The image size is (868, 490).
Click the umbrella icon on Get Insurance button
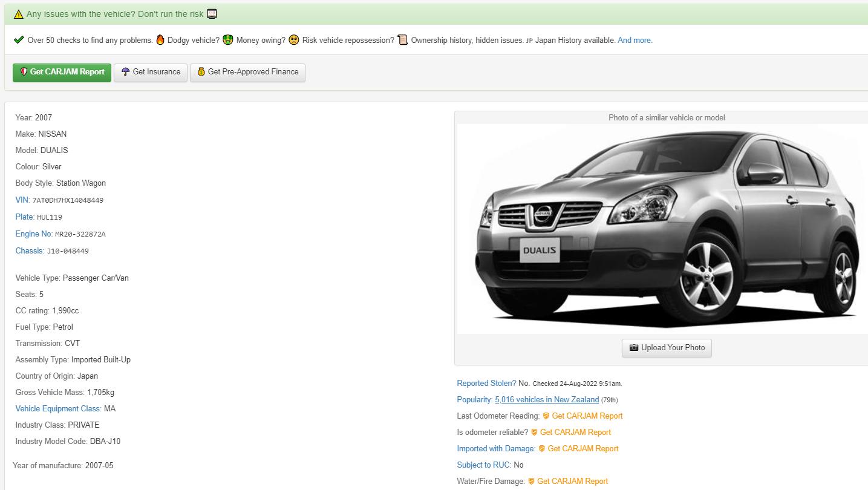click(125, 71)
